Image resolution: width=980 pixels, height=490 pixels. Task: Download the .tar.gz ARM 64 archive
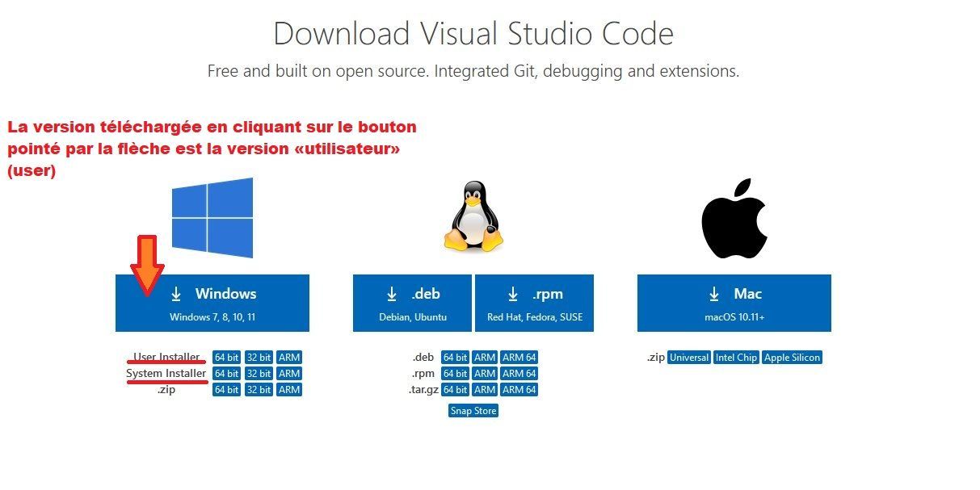point(519,390)
